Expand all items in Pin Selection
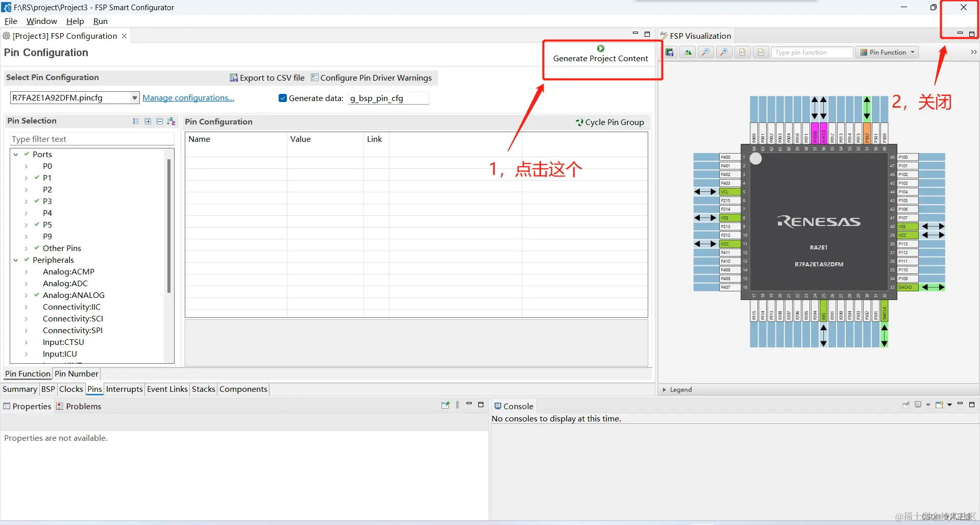The height and width of the screenshot is (525, 980). [x=148, y=121]
